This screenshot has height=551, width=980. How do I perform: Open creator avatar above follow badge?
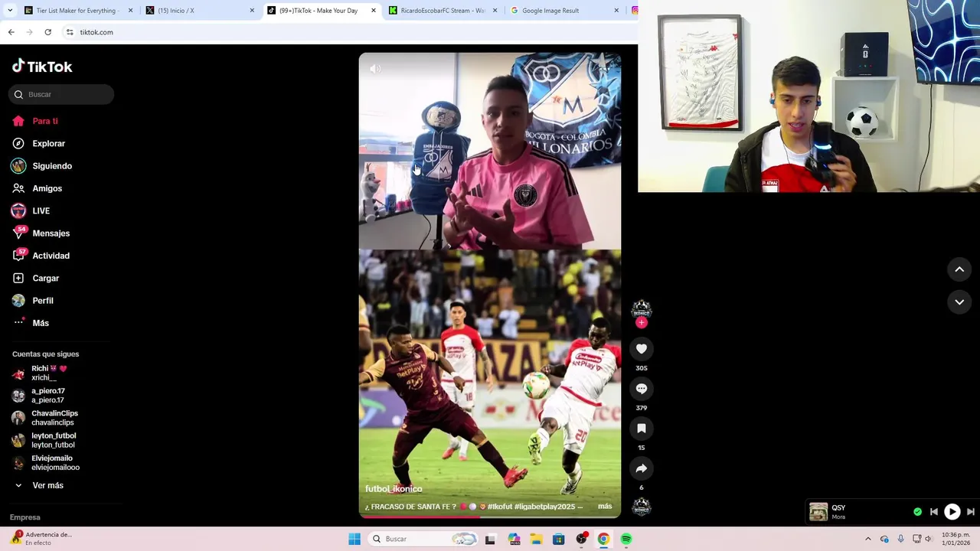(642, 308)
